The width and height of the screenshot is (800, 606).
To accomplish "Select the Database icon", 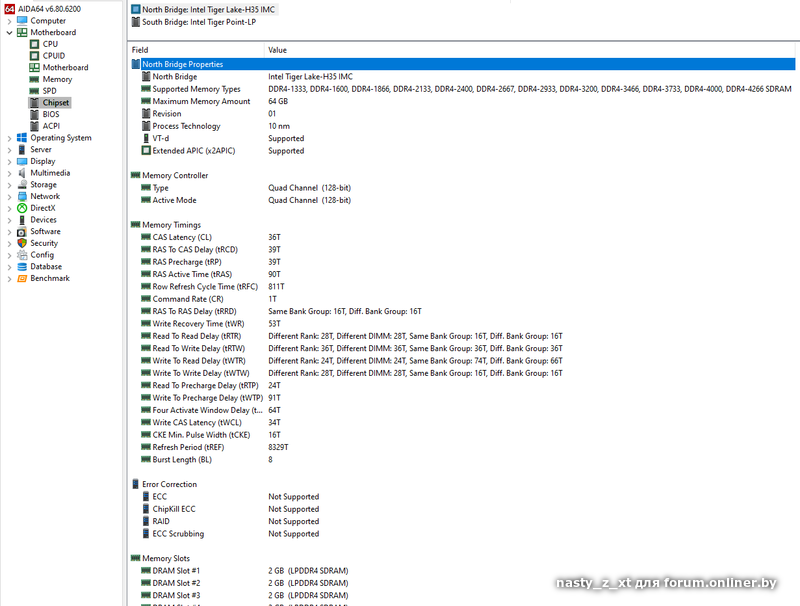I will [22, 267].
